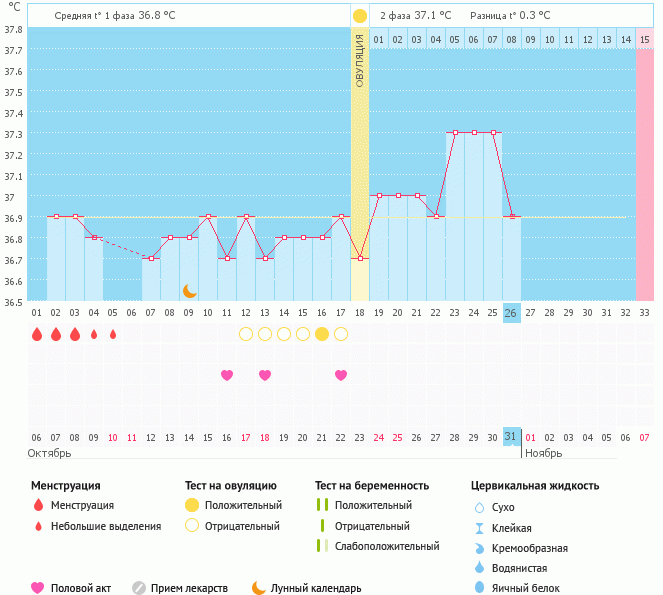Click the Тест на беременность legend heading
The image size is (663, 595).
(x=372, y=486)
